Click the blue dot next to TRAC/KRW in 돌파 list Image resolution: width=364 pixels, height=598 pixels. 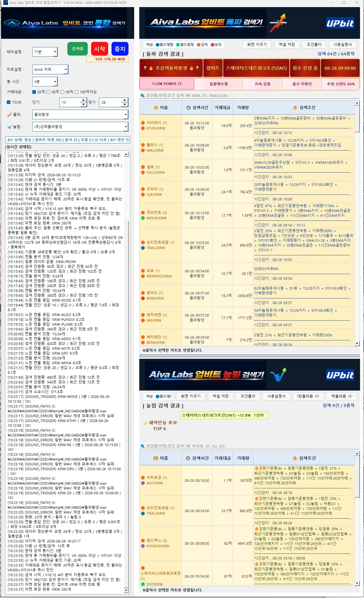tap(143, 248)
